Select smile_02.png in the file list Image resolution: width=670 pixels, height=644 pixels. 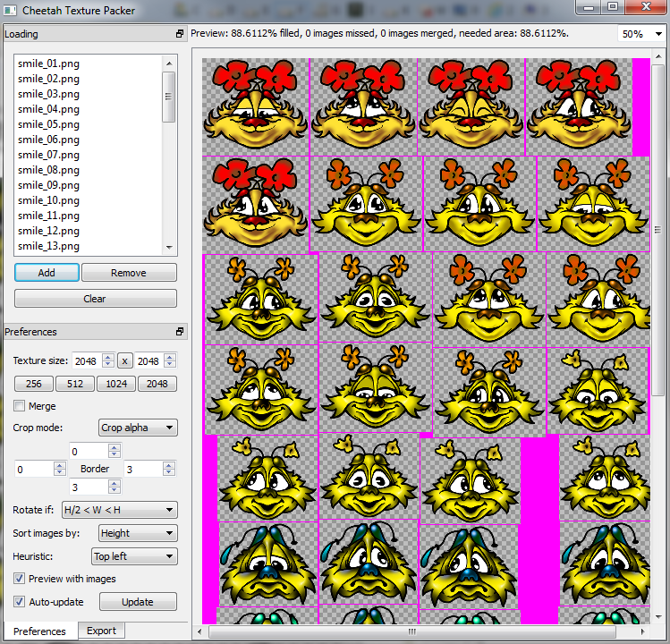click(48, 79)
